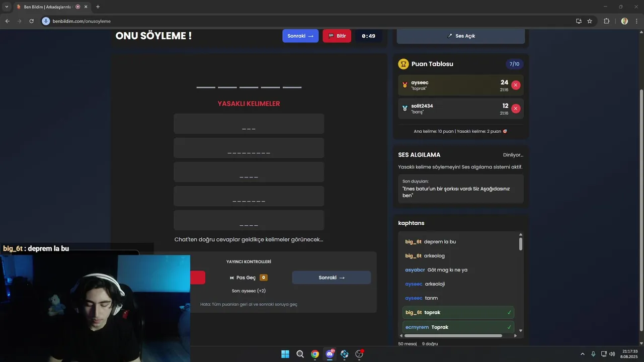Image resolution: width=644 pixels, height=362 pixels.
Task: Open the Chrome three-dot menu
Action: [636, 21]
